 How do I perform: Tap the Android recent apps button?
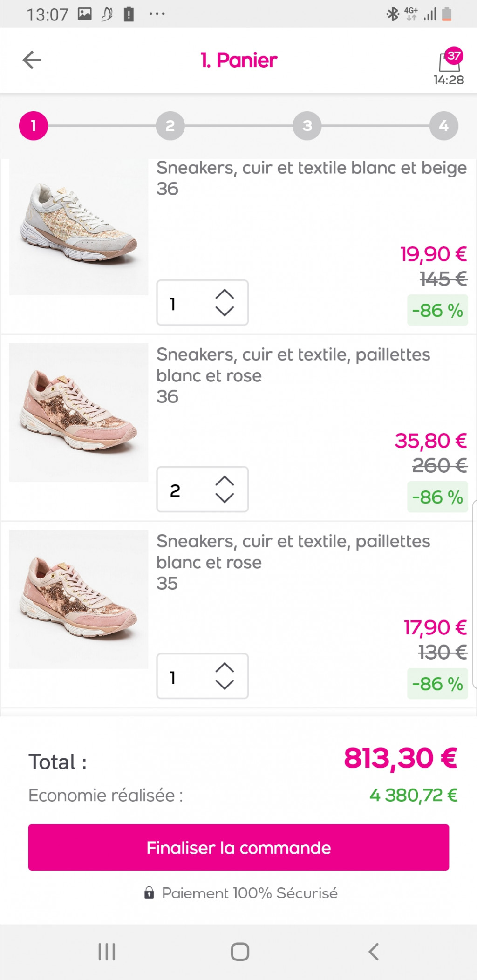(107, 952)
